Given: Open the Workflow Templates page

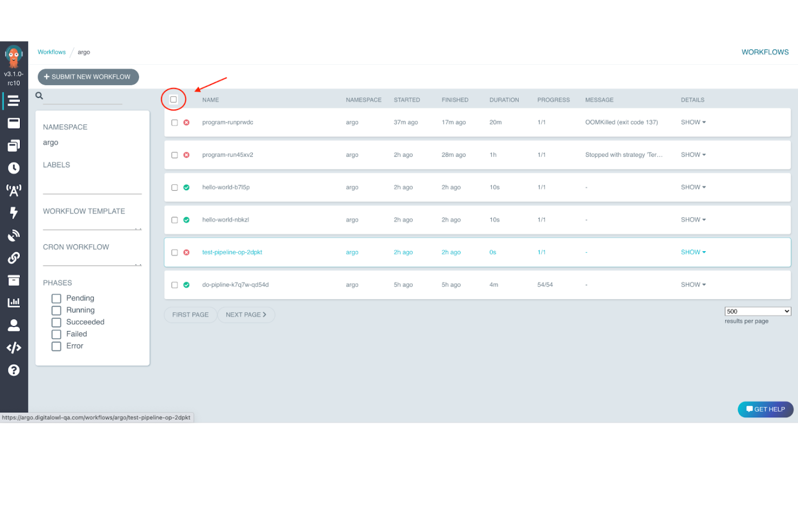Looking at the screenshot, I should coord(13,123).
